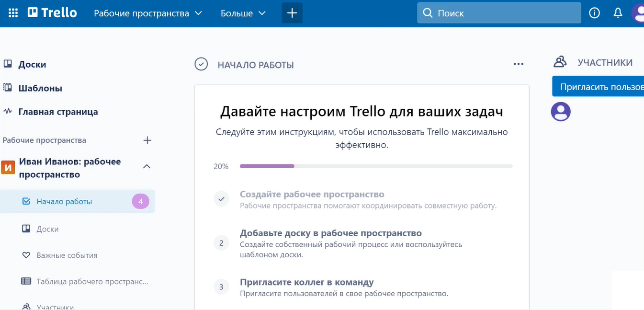
Task: Click the checkmark circle next to НАЧАЛО РАБОТЫ
Action: pyautogui.click(x=201, y=64)
